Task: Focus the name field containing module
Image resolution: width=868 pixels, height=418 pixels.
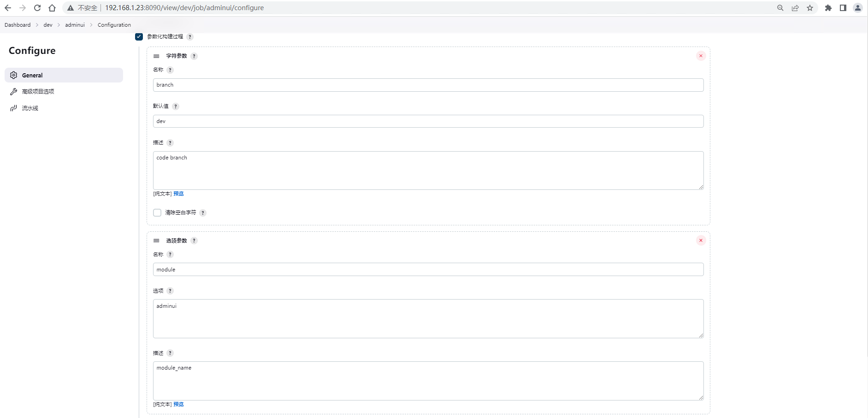Action: point(428,270)
